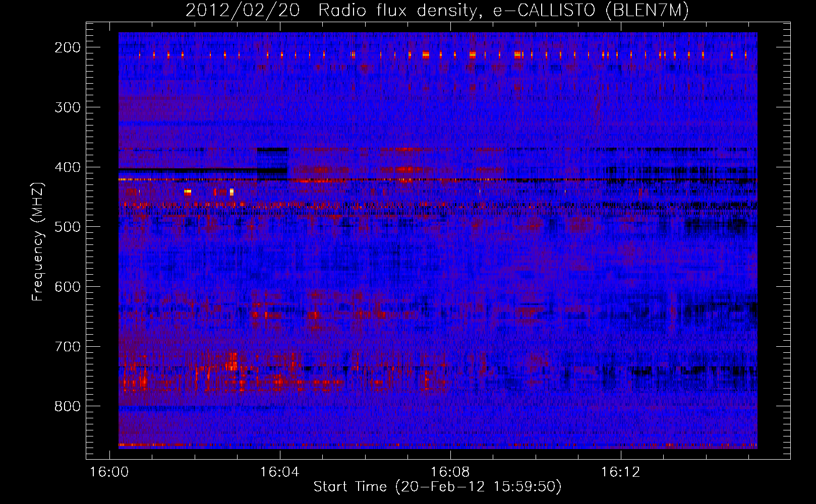Click the 16:04 time tick label
The height and width of the screenshot is (504, 816).
[x=280, y=472]
